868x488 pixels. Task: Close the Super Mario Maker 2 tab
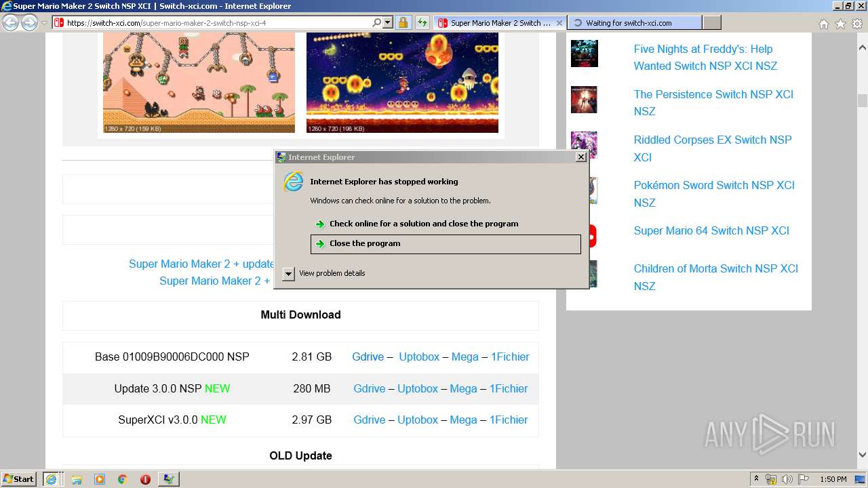coord(559,22)
